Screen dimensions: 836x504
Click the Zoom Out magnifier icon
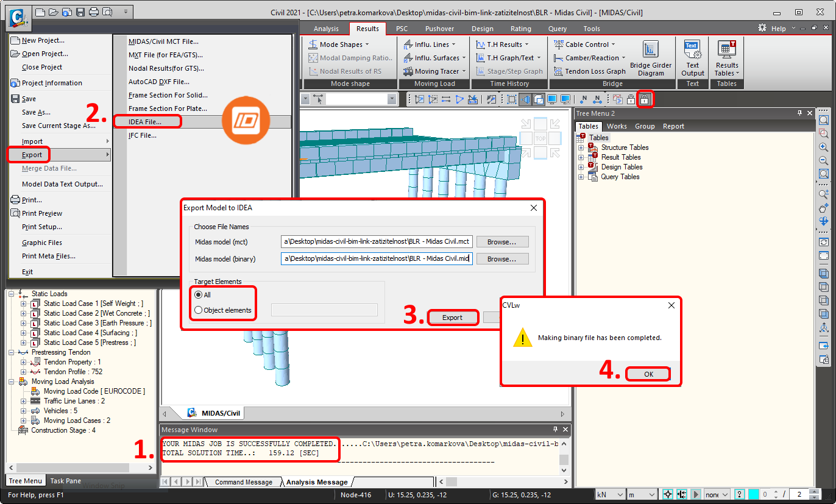(824, 160)
